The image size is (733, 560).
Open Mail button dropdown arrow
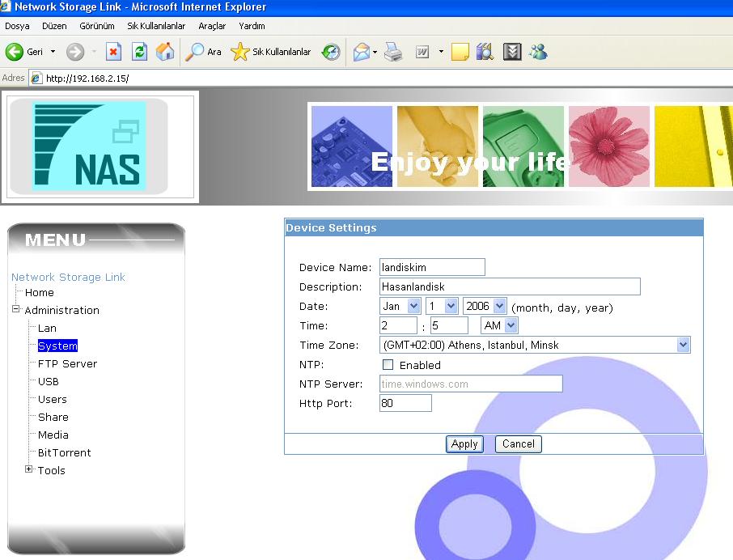tap(375, 52)
